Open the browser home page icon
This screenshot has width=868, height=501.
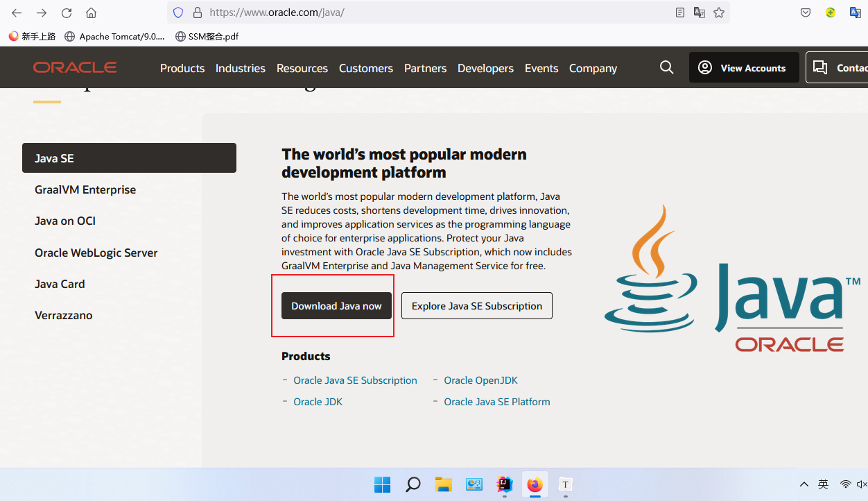click(x=91, y=12)
